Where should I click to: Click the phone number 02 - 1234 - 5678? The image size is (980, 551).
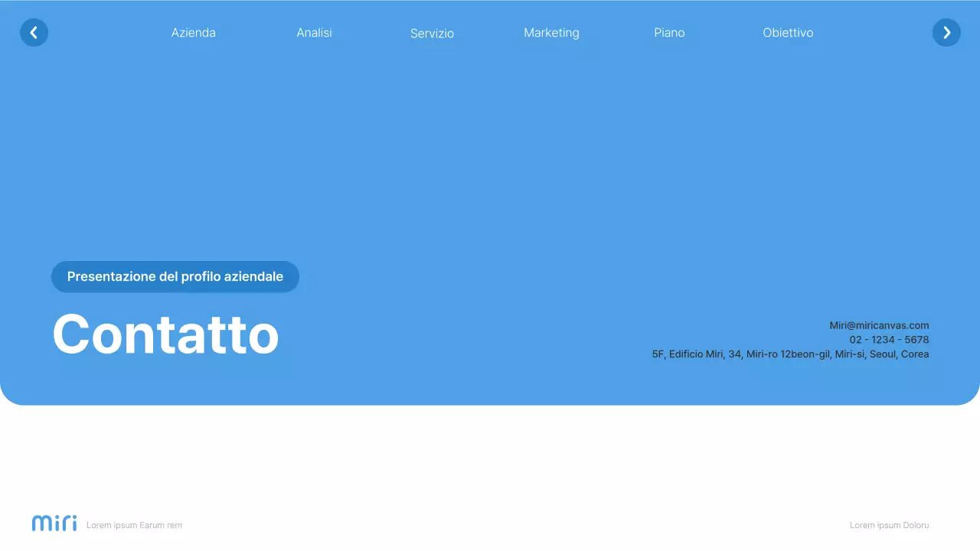click(888, 339)
